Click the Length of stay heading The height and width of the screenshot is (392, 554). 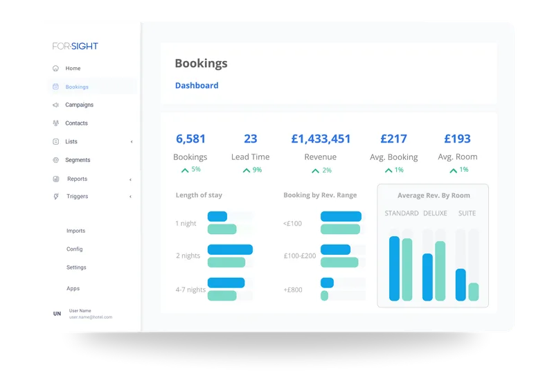point(199,195)
